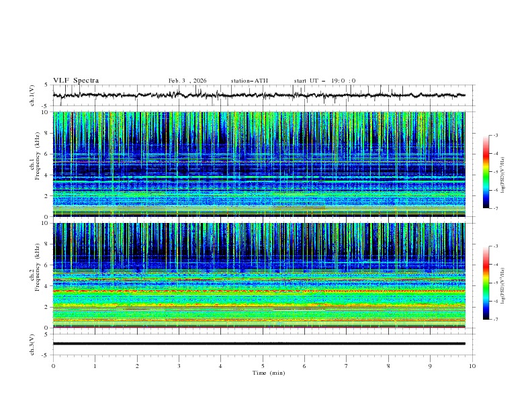This screenshot has width=532, height=411.
Task: Click the ch.3 flat voltage trace
Action: pyautogui.click(x=262, y=344)
